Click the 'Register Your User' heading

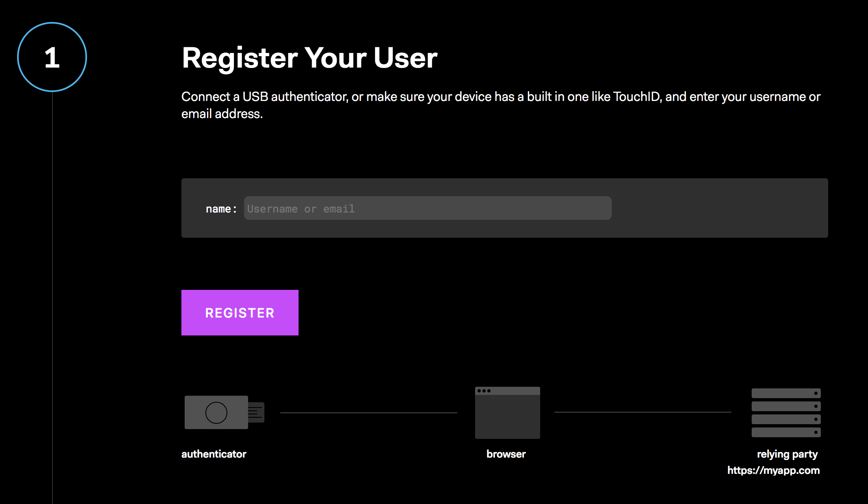[x=310, y=58]
